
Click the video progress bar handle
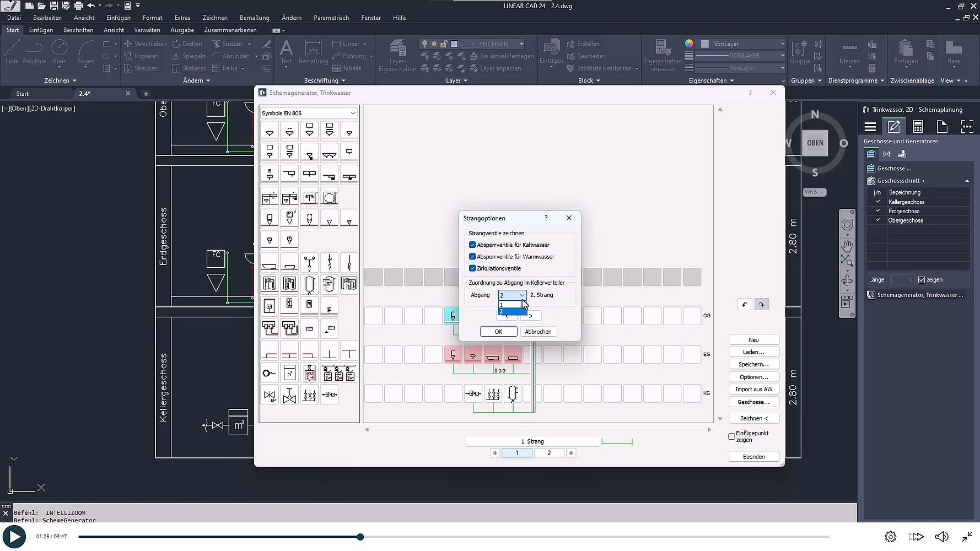pos(360,537)
